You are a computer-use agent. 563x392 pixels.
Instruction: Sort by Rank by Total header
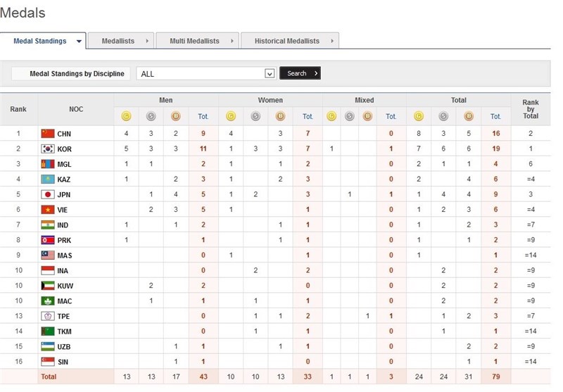point(530,109)
